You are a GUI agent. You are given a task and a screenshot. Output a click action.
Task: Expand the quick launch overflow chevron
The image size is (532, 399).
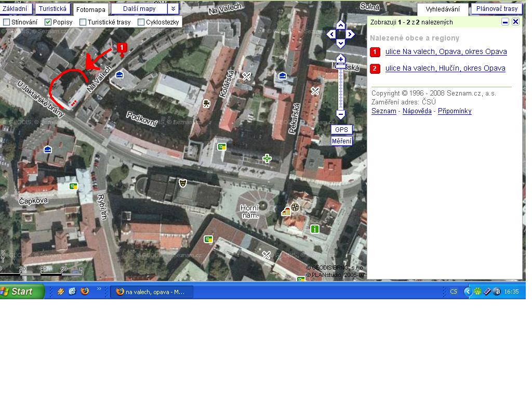[x=99, y=289]
